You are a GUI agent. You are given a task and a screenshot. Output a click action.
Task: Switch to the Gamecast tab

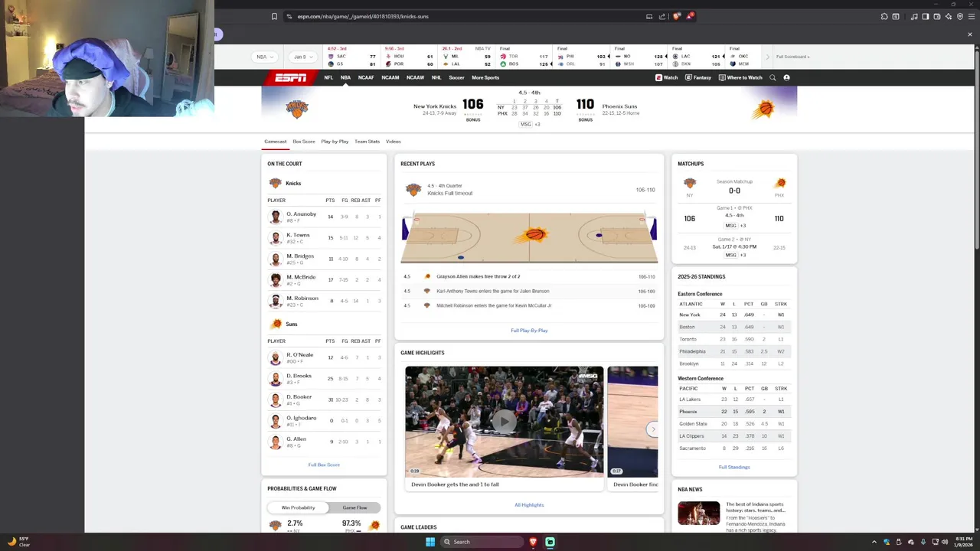(275, 142)
